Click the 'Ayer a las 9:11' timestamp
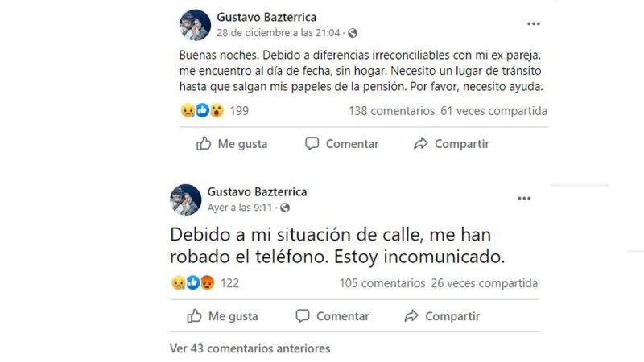Image resolution: width=644 pixels, height=362 pixels. click(x=238, y=208)
